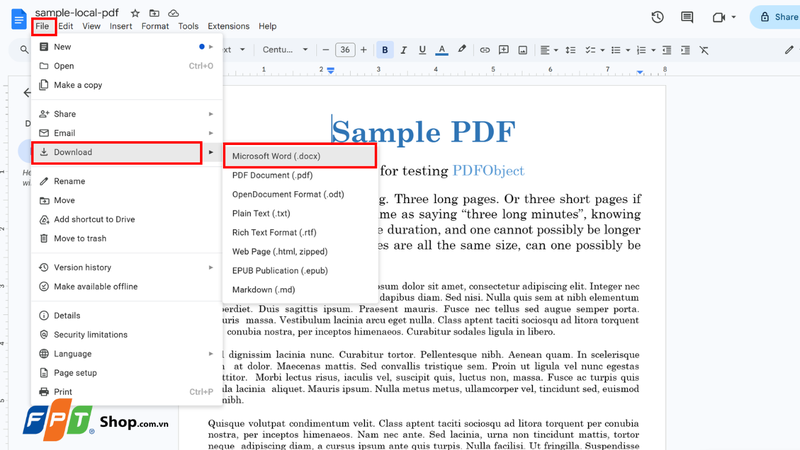Open version history clock icon

tap(658, 17)
